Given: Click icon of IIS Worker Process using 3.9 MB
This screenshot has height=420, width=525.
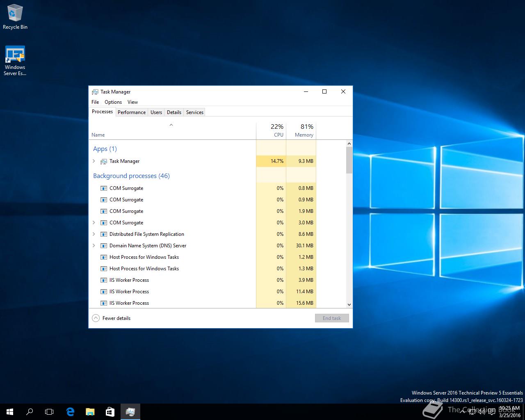Looking at the screenshot, I should 104,280.
